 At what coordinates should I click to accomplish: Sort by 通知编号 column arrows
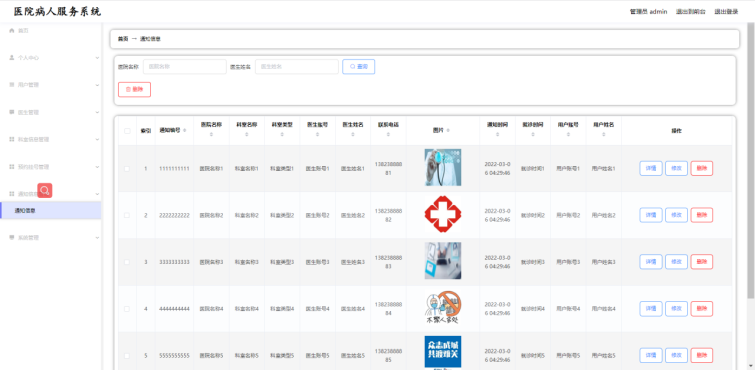pos(185,130)
